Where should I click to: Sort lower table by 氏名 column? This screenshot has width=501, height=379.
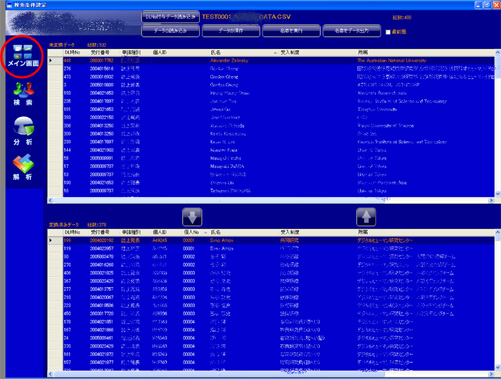coord(243,232)
